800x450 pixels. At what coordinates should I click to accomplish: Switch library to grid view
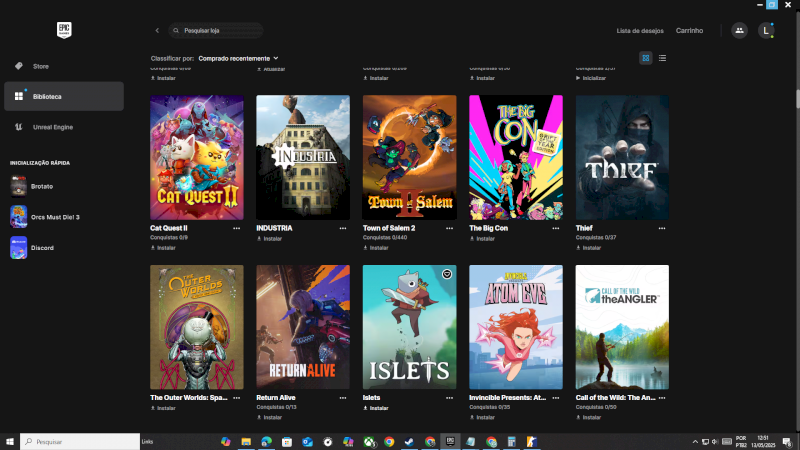click(x=646, y=58)
